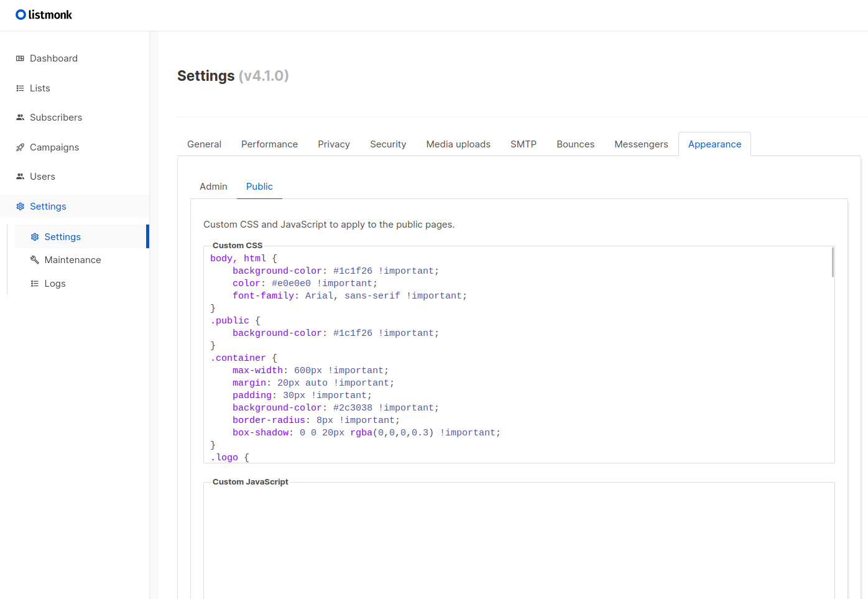The height and width of the screenshot is (599, 868).
Task: Click the Lists icon in sidebar
Action: click(x=20, y=88)
